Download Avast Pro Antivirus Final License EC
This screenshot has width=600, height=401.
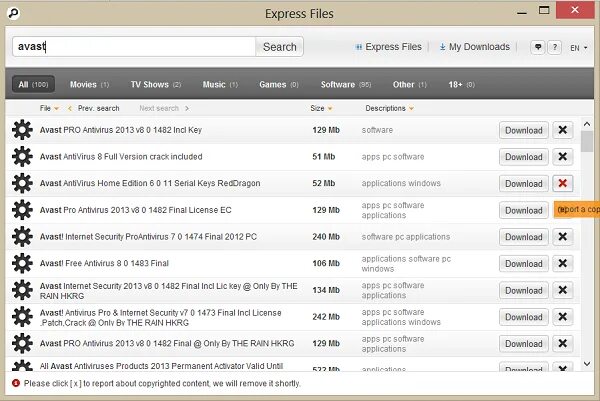(523, 210)
